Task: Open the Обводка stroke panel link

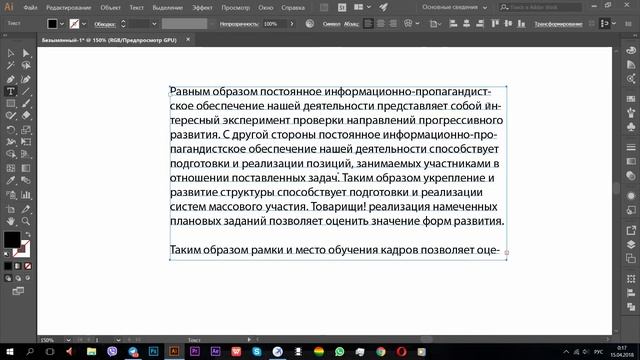Action: 105,24
